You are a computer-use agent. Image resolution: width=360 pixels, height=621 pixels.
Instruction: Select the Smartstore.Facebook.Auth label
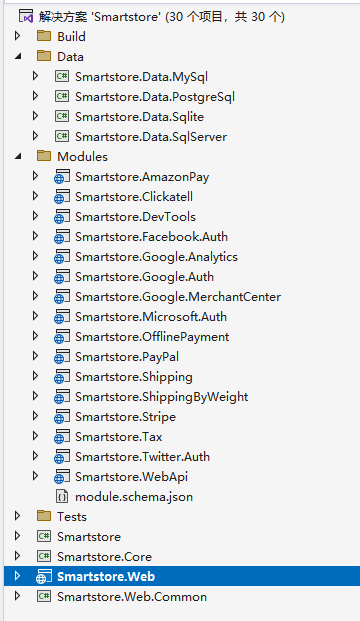151,237
